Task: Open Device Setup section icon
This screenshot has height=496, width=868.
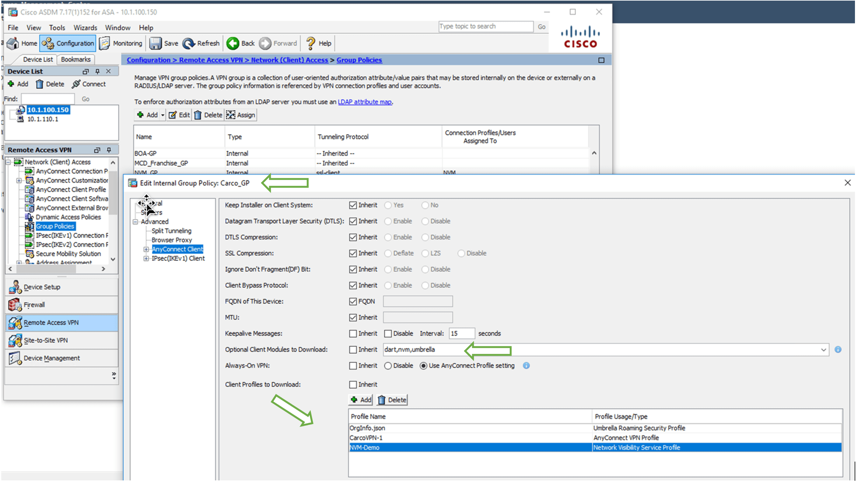Action: point(15,287)
